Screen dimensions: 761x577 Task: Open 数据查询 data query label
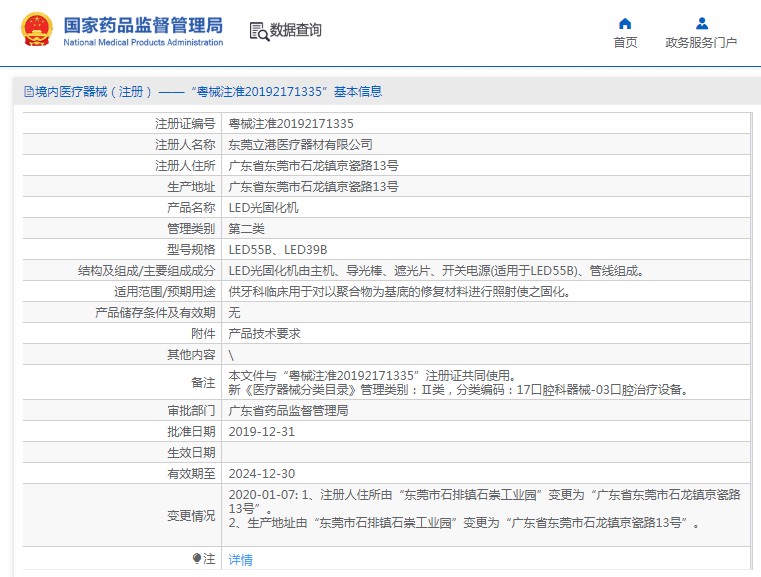coord(296,30)
